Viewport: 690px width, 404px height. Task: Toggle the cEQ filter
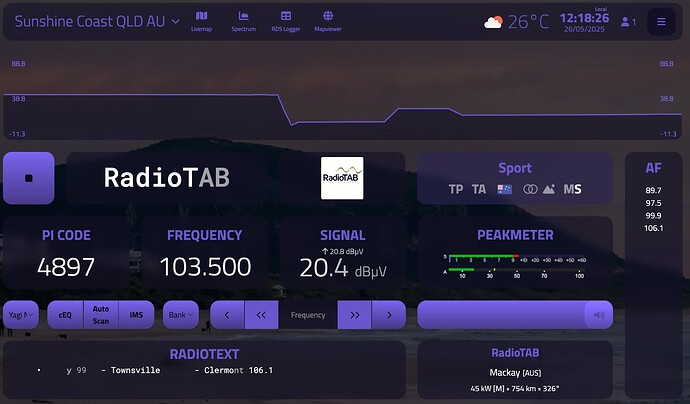[65, 315]
